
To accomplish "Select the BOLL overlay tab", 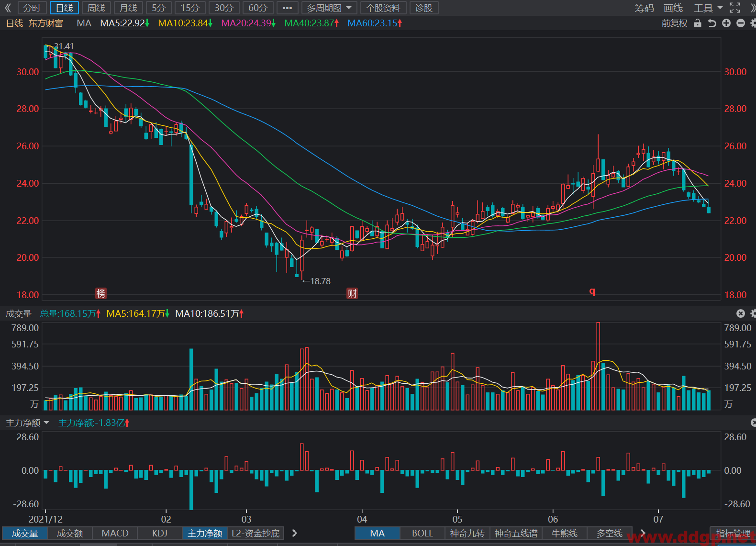I will (422, 533).
